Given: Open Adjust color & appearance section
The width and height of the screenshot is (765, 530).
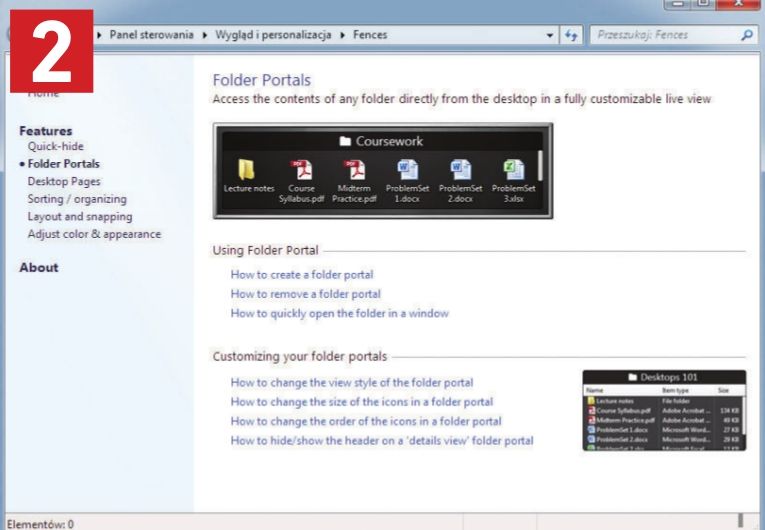Looking at the screenshot, I should 94,234.
